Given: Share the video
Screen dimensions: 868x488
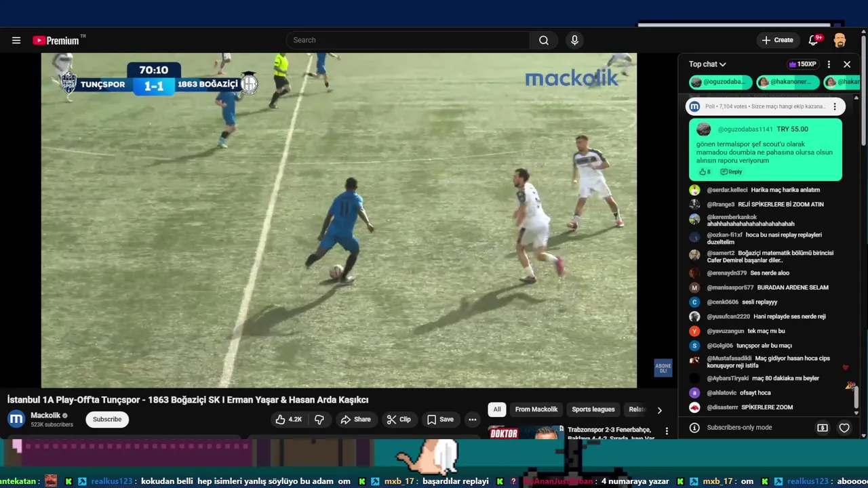Looking at the screenshot, I should [x=355, y=420].
